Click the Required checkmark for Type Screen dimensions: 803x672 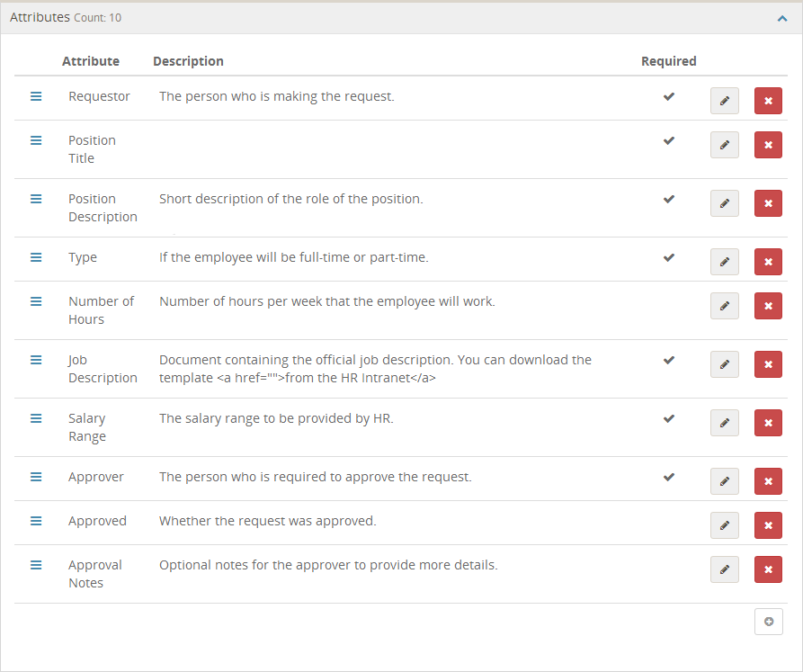coord(669,257)
